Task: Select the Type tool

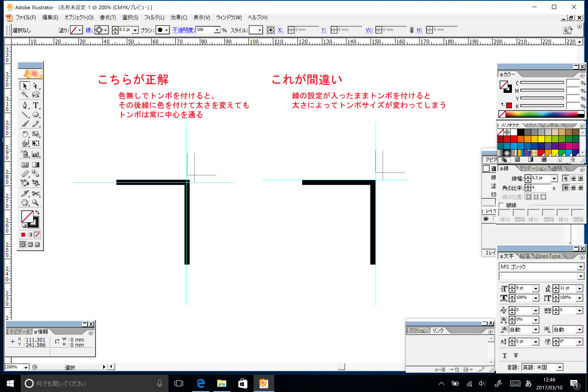Action: (36, 105)
